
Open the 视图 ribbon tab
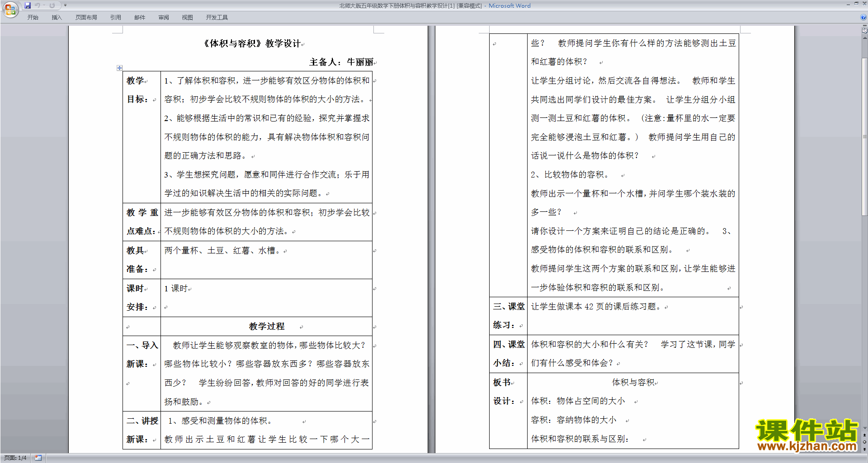pos(187,17)
